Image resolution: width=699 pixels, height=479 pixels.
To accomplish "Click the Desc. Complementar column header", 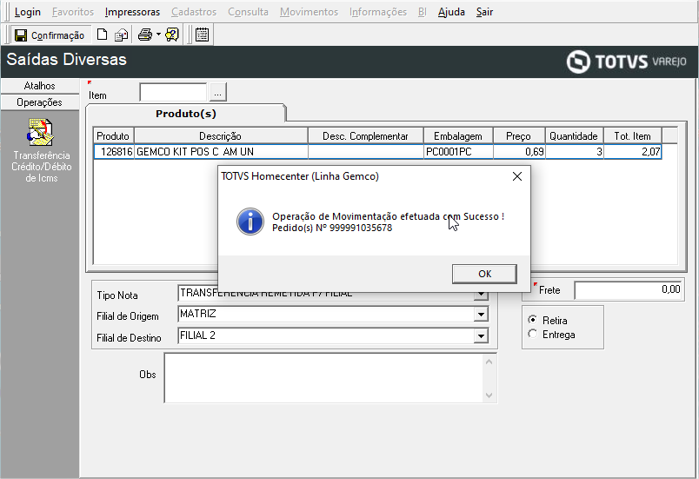I will click(365, 136).
